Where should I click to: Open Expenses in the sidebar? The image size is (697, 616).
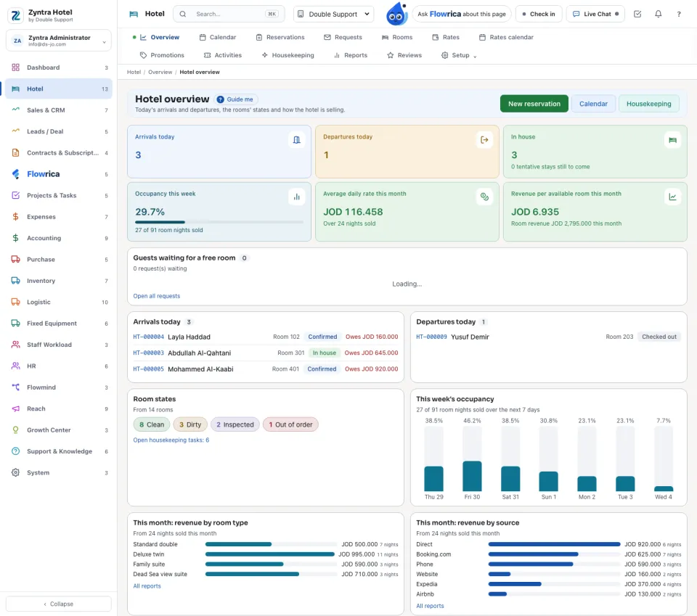tap(59, 217)
